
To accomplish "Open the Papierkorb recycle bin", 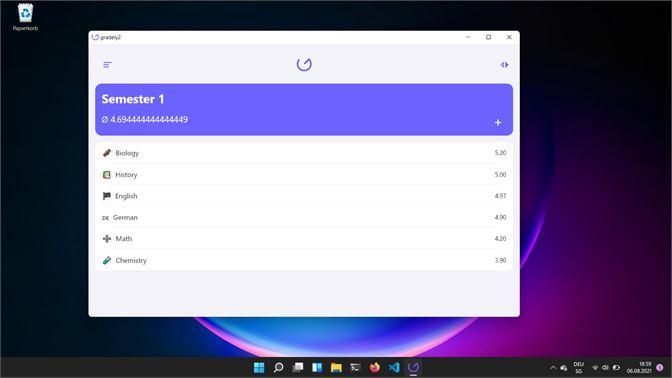I will pyautogui.click(x=25, y=17).
